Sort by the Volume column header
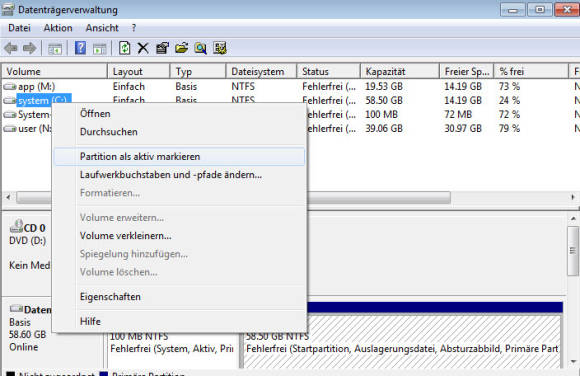Image resolution: width=580 pixels, height=376 pixels. click(55, 71)
